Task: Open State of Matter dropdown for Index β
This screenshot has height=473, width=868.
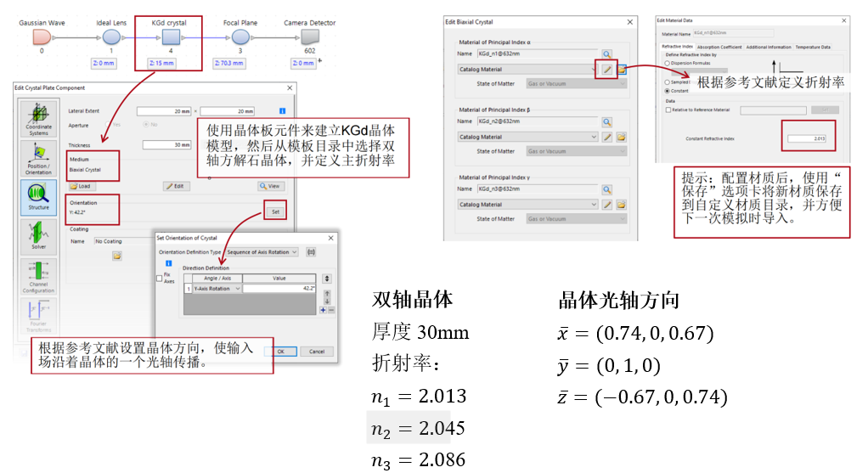Action: tap(577, 151)
